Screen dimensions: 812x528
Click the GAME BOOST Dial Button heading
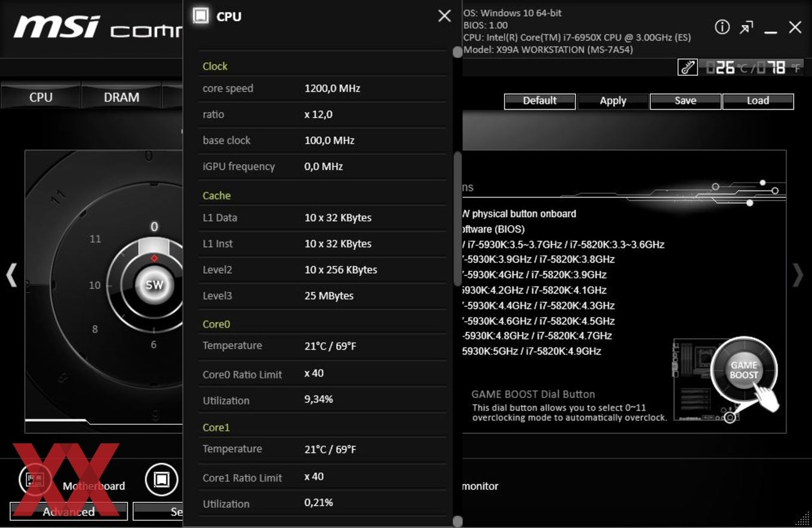coord(533,394)
